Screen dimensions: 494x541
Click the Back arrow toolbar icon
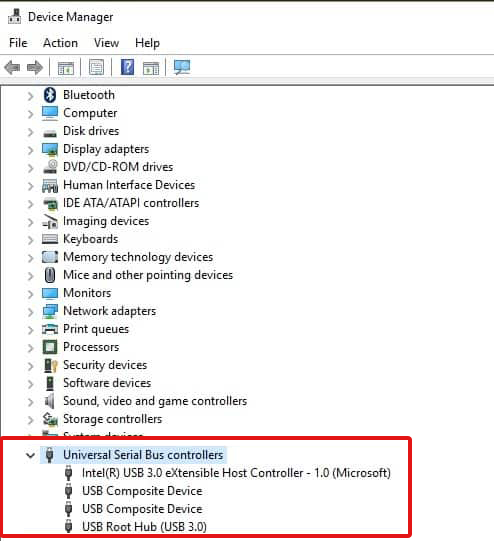[12, 67]
